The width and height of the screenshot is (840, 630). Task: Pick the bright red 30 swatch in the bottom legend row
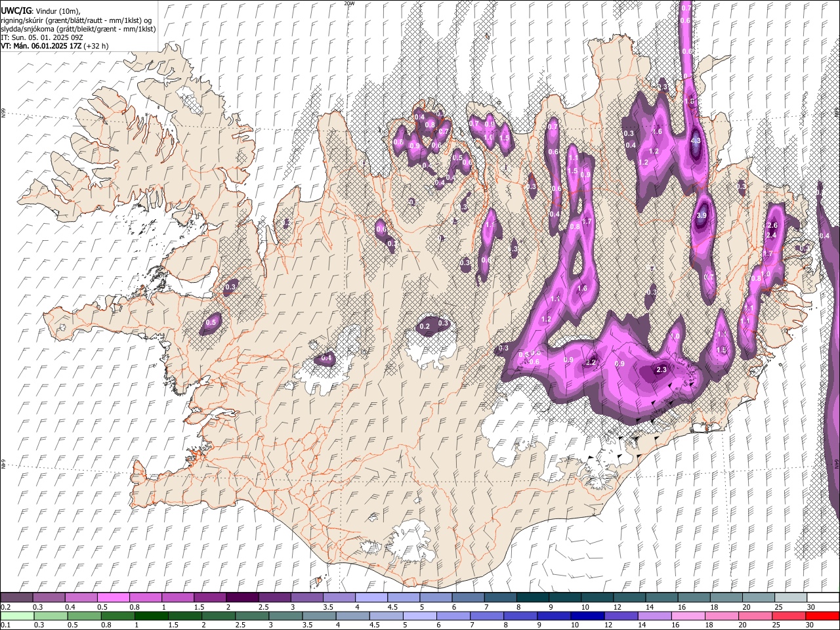pyautogui.click(x=822, y=616)
